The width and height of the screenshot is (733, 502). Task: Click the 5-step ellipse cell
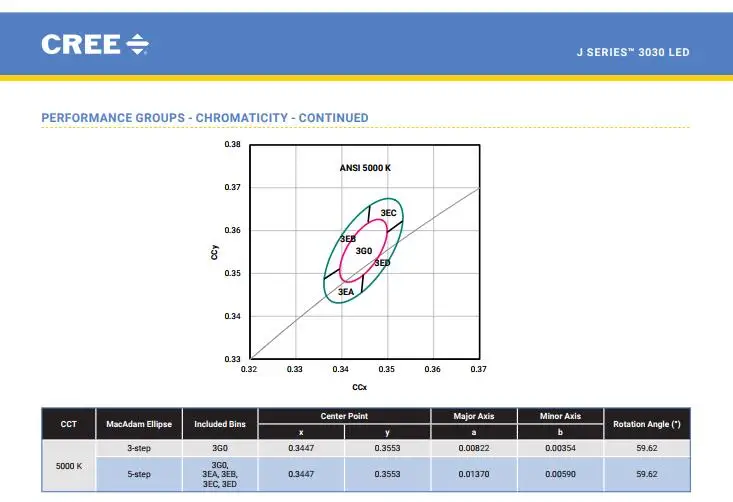(x=139, y=474)
